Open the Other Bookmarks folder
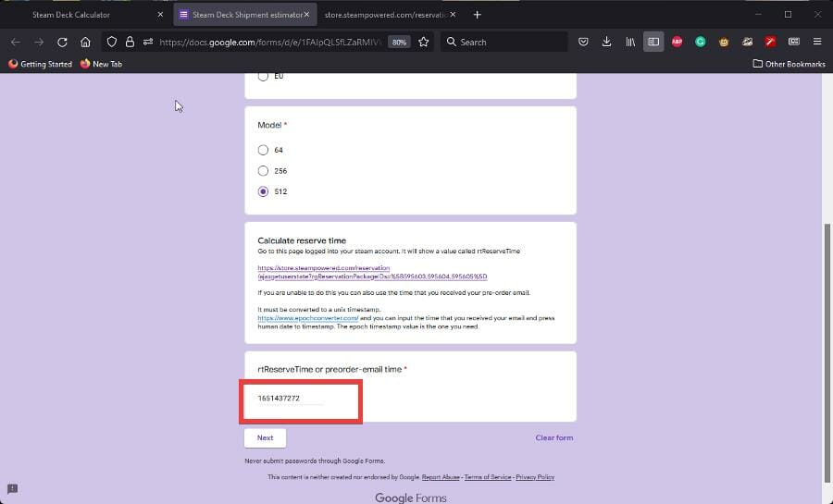 point(789,64)
